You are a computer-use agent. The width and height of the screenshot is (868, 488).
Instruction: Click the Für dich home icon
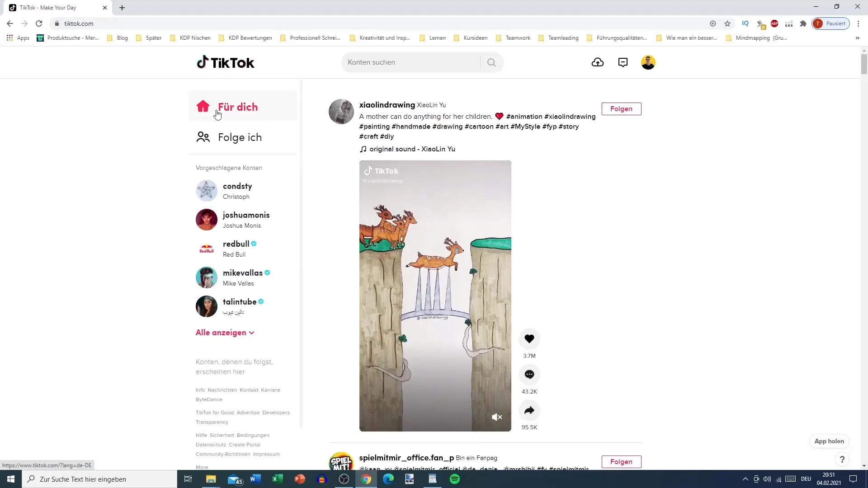pyautogui.click(x=203, y=106)
